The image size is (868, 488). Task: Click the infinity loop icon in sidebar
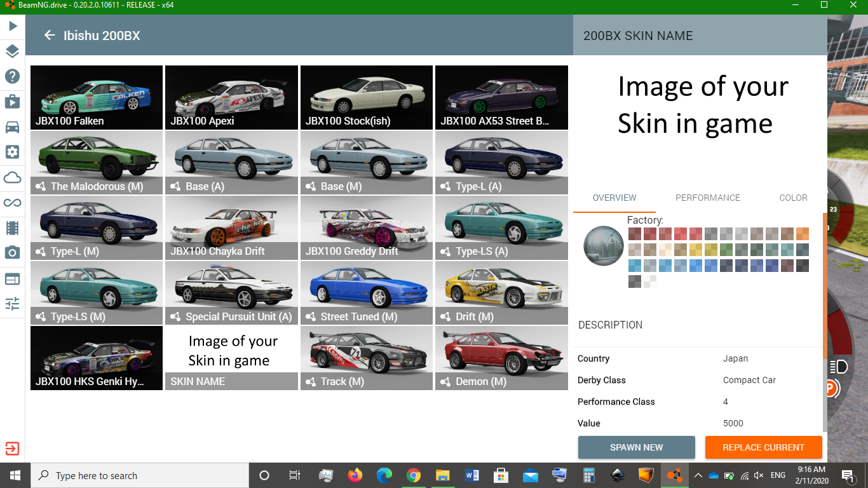point(13,203)
